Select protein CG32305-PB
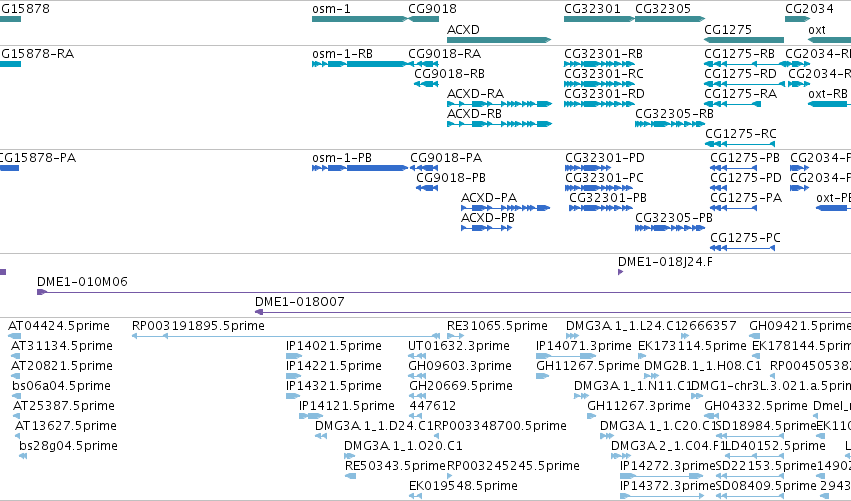Viewport: 851px width, 501px height. click(x=670, y=228)
